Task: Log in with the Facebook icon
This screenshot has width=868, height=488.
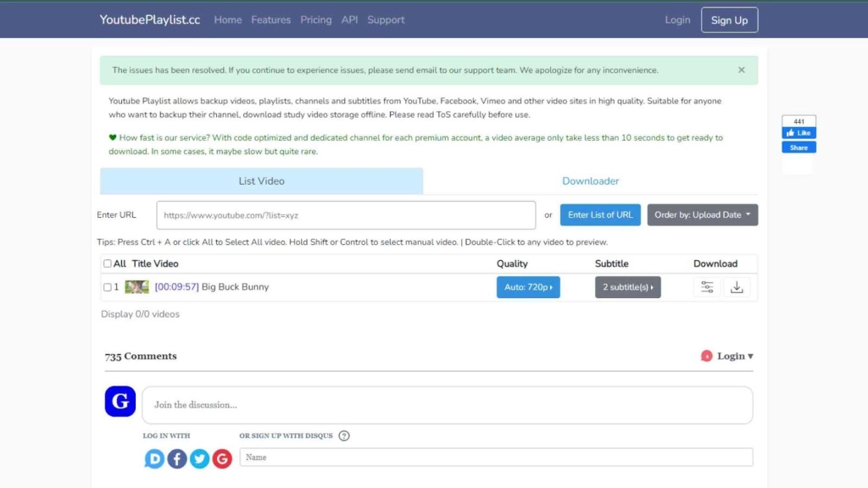Action: (x=177, y=459)
